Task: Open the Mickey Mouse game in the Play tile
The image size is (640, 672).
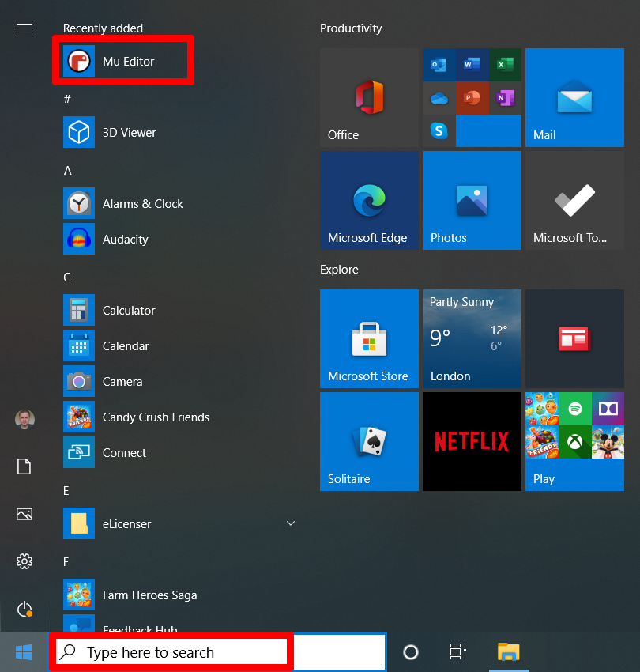Action: (x=608, y=442)
